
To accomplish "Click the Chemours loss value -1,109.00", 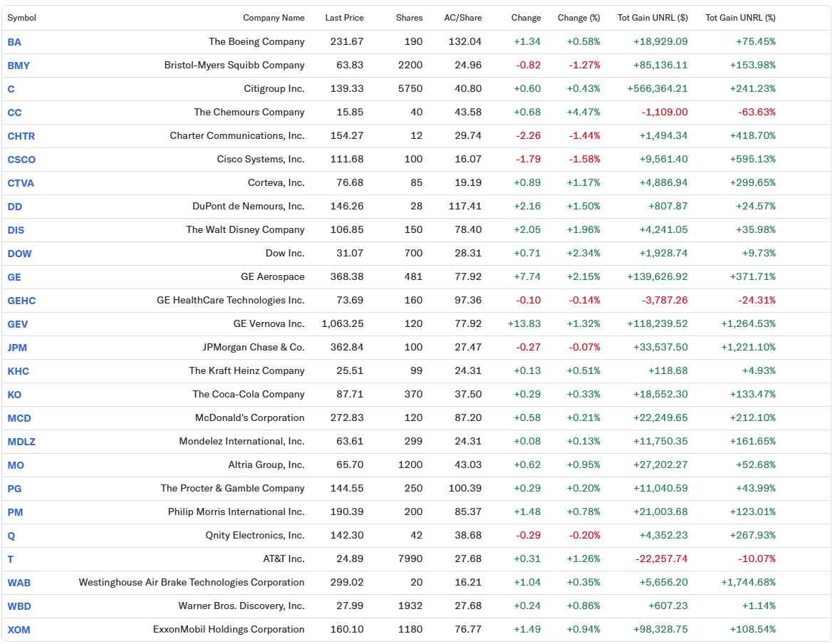I will [x=665, y=112].
